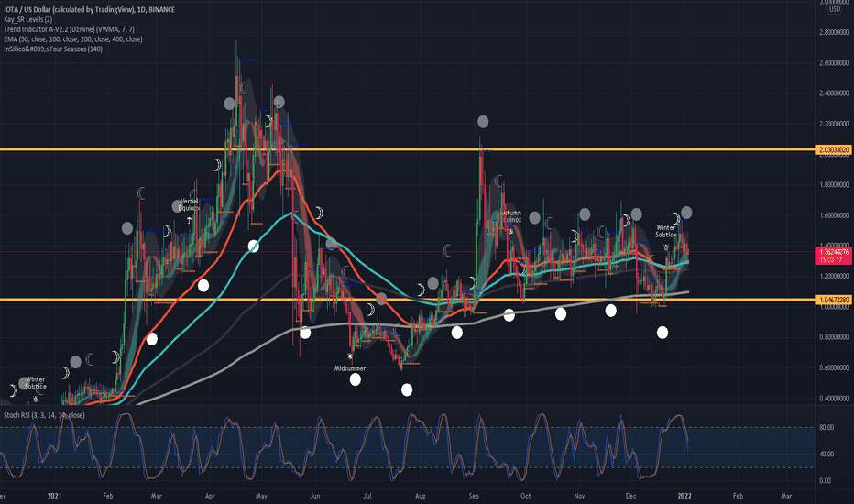Click the 2022 label on the time axis
Image resolution: width=854 pixels, height=504 pixels.
(x=684, y=496)
